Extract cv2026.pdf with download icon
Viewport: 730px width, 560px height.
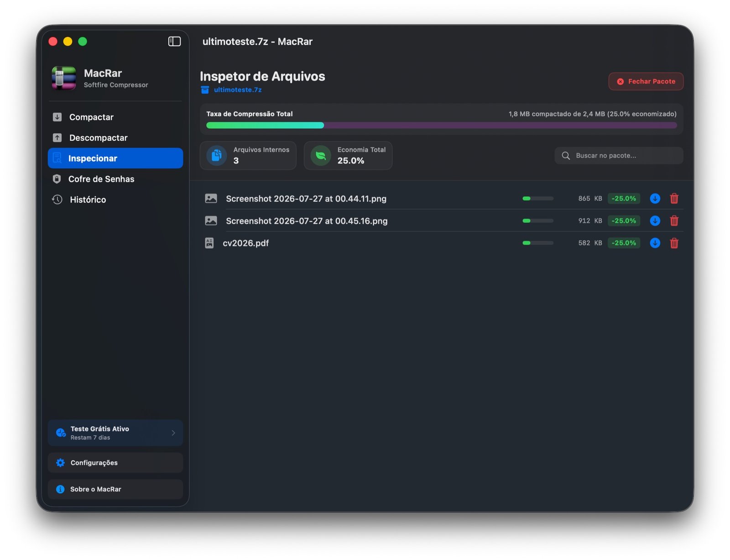click(x=655, y=243)
